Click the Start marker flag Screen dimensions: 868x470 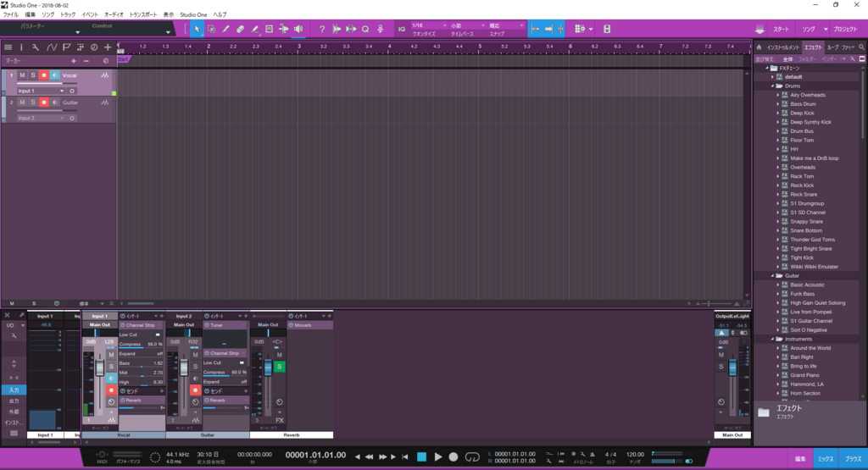(x=123, y=59)
